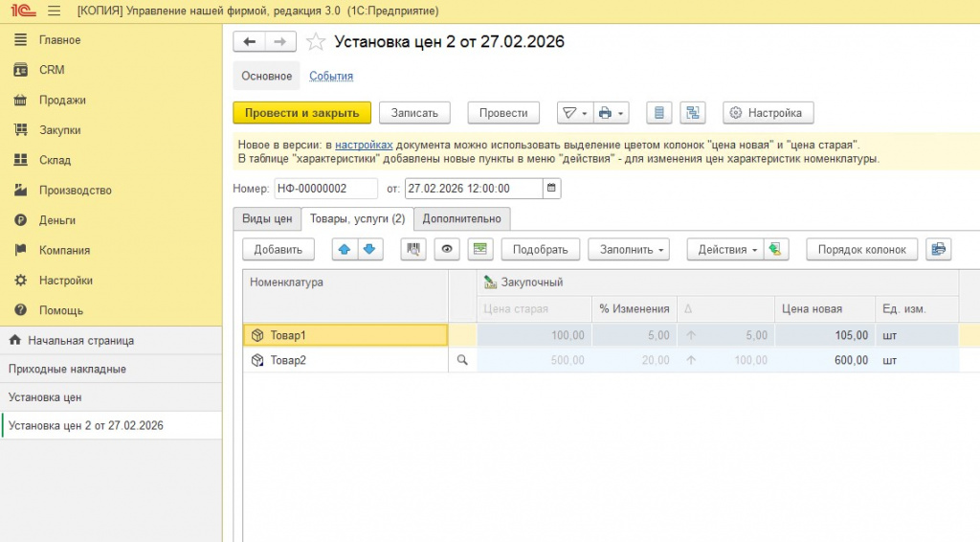This screenshot has width=980, height=542.
Task: Click Подобрать button
Action: point(540,249)
